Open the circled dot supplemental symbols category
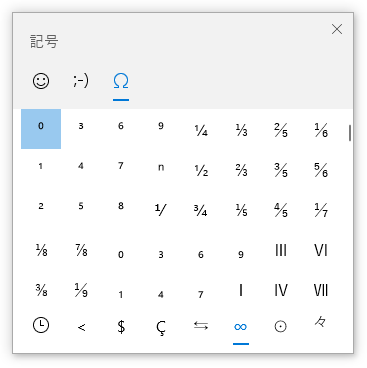The image size is (367, 368). [x=281, y=327]
